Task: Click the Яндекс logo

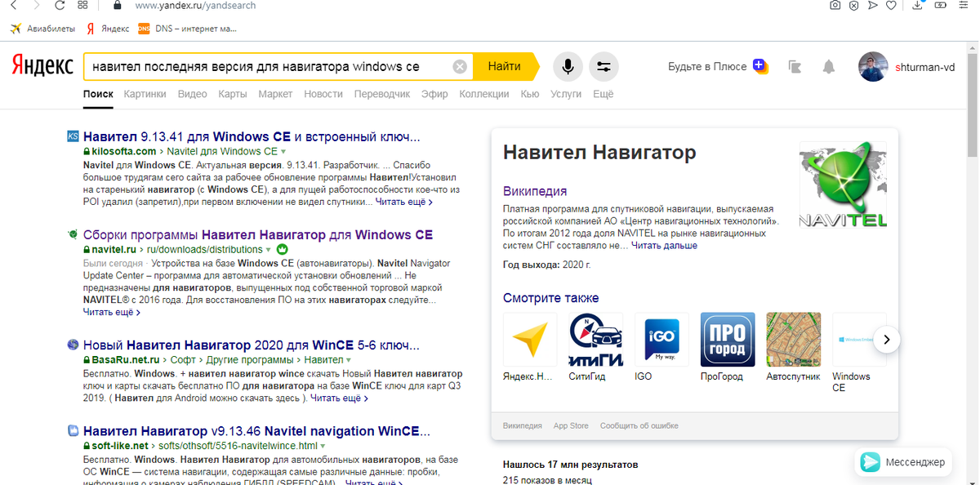Action: coord(42,66)
